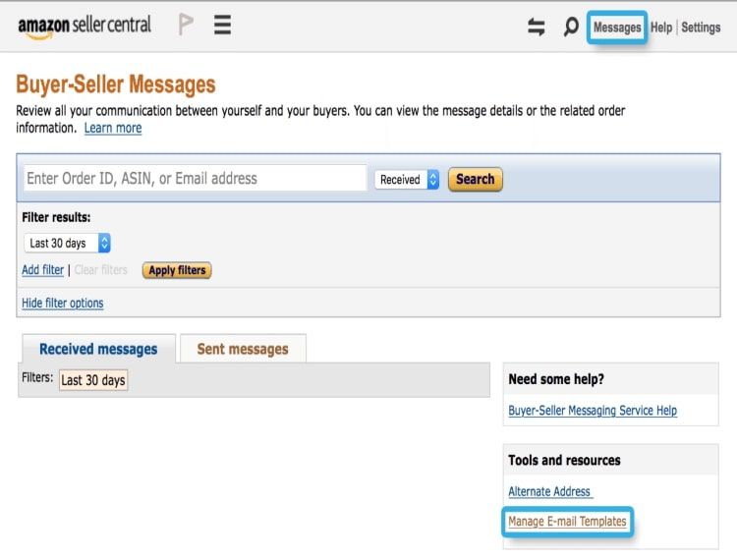The image size is (737, 560).
Task: Click the Need some help? panel heading
Action: (556, 379)
